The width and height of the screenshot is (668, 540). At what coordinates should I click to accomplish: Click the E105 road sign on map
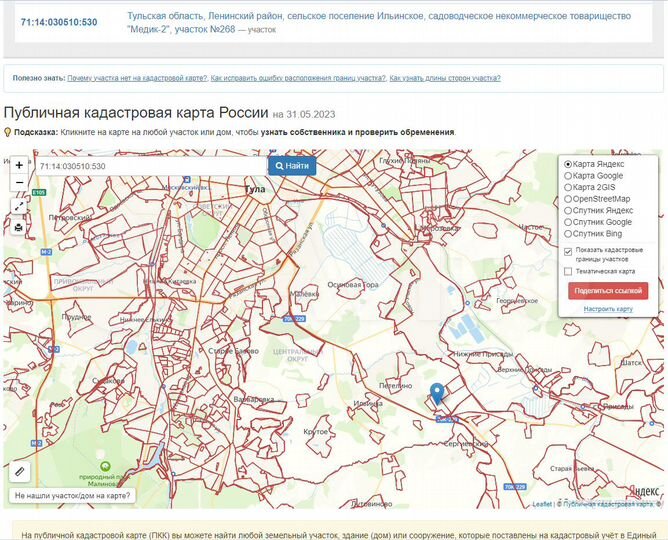click(39, 192)
